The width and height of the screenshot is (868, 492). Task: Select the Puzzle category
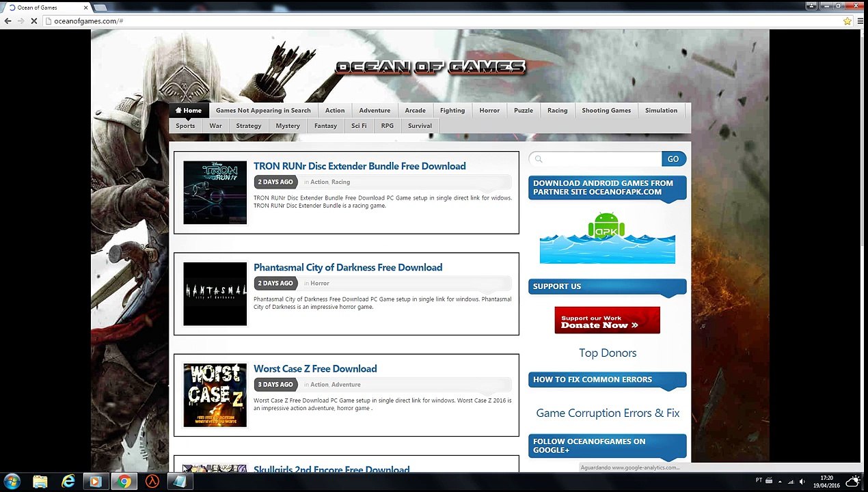point(524,110)
